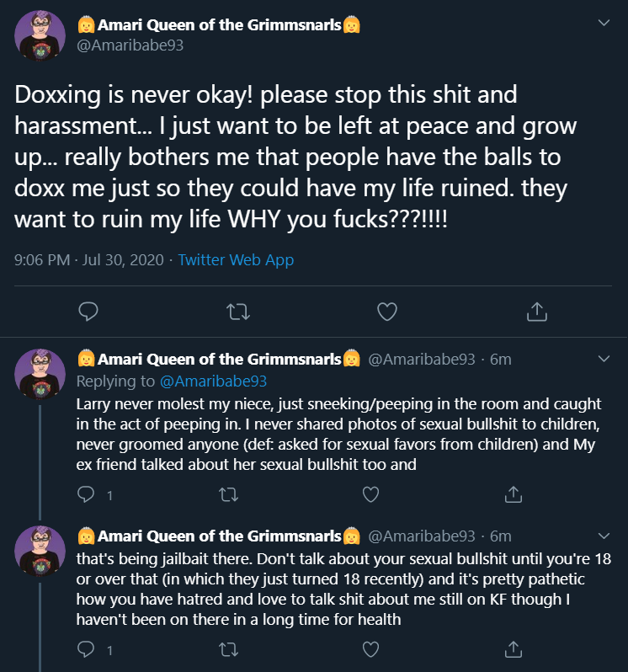Screen dimensions: 628x672
Task: Like the reply starting 'that's being jailbait'
Action: pos(371,650)
